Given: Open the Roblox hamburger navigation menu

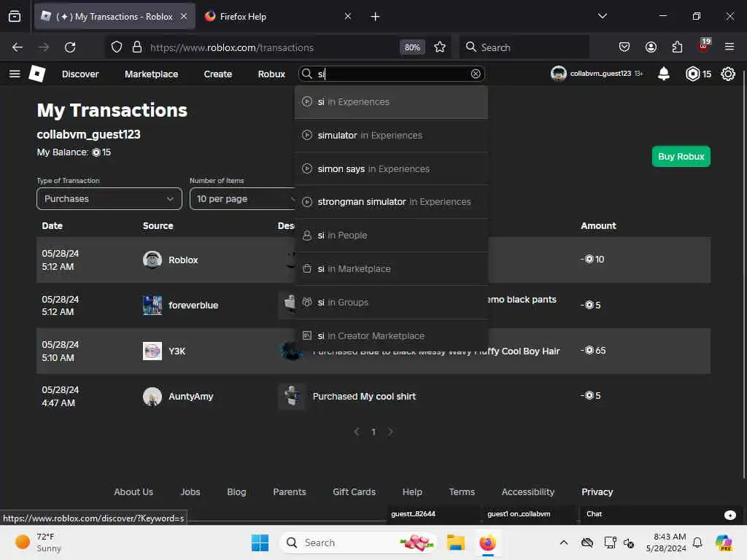Looking at the screenshot, I should [15, 74].
